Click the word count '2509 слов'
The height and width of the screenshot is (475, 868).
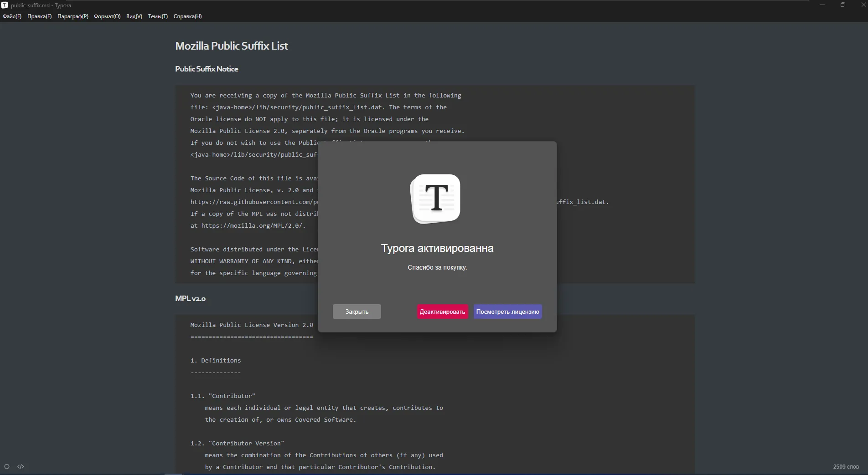pos(846,467)
